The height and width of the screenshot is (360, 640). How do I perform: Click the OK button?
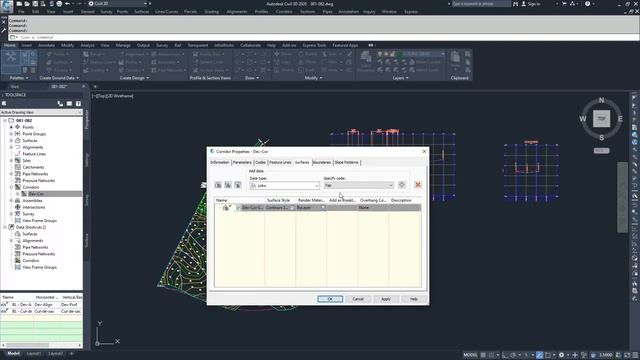[330, 299]
